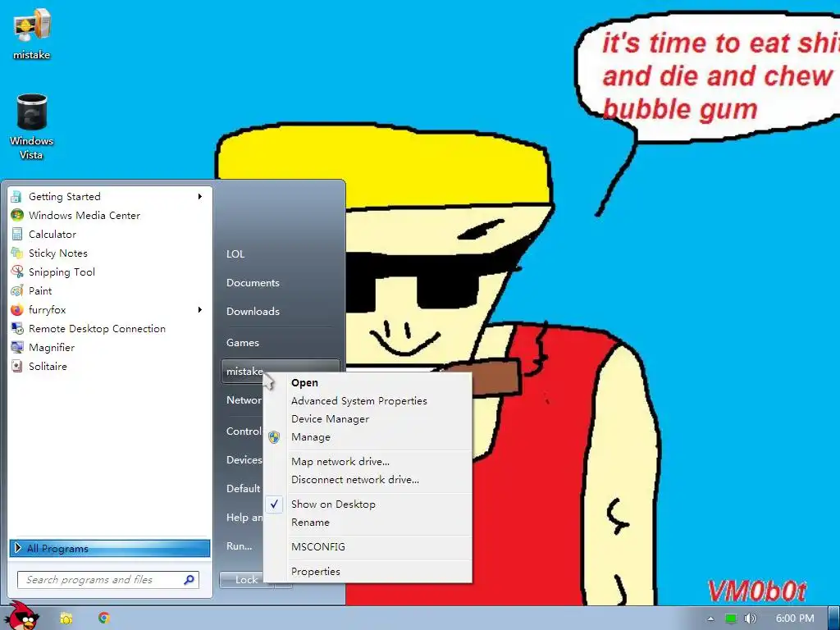This screenshot has width=840, height=630.
Task: Select MSCONFIG menu entry
Action: [x=367, y=547]
